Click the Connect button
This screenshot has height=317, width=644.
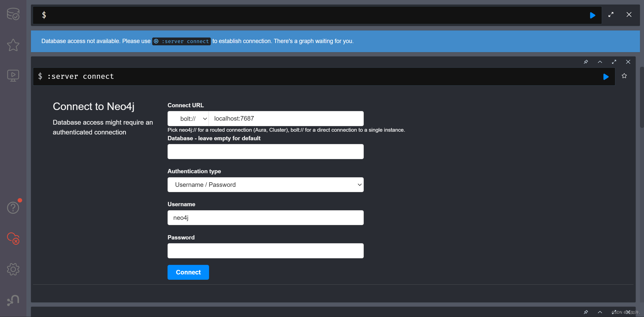188,272
